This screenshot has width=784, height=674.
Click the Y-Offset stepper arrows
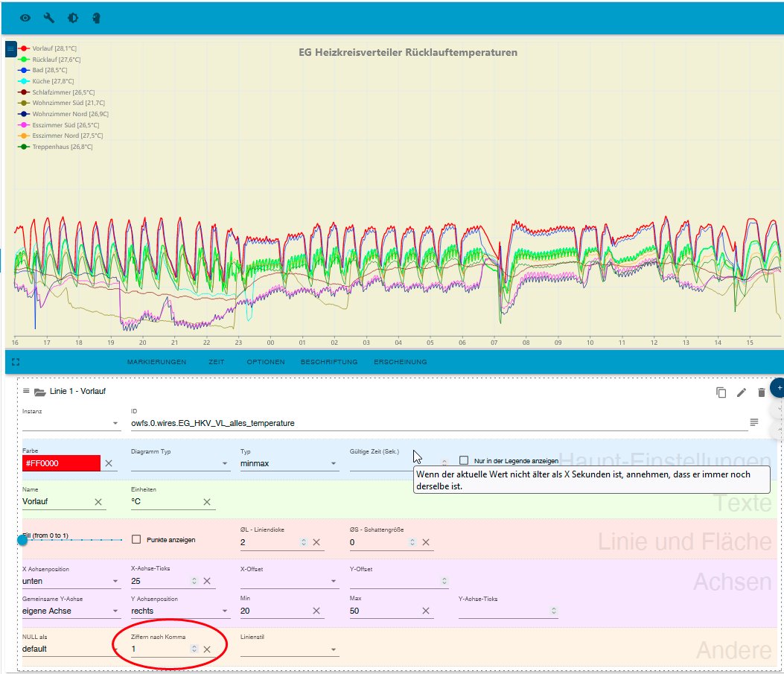tap(444, 581)
